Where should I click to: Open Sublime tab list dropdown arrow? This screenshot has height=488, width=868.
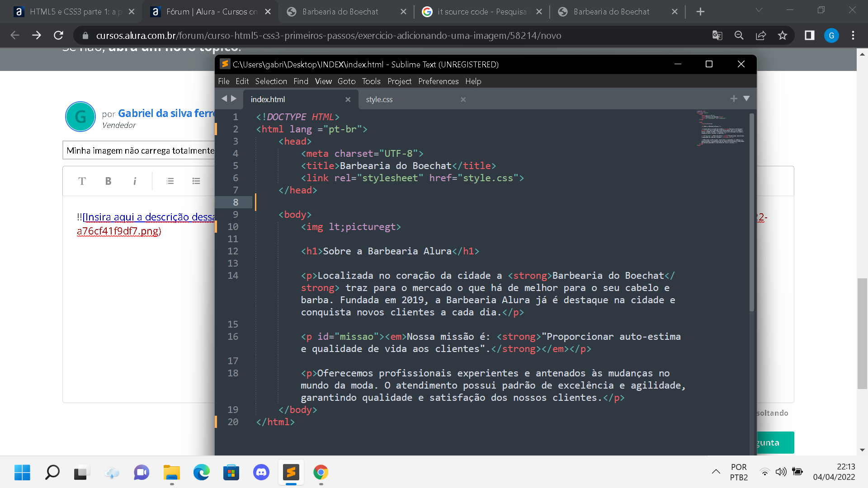pyautogui.click(x=746, y=99)
